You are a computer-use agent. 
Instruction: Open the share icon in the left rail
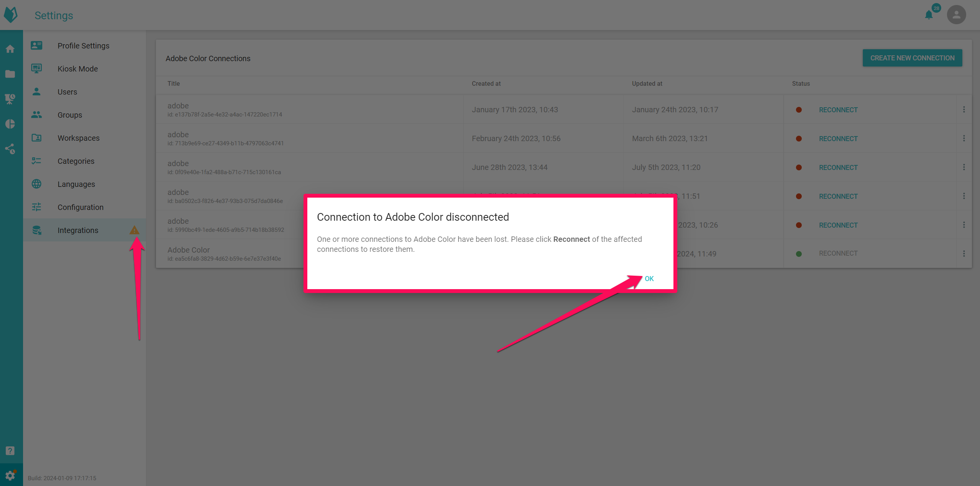10,149
